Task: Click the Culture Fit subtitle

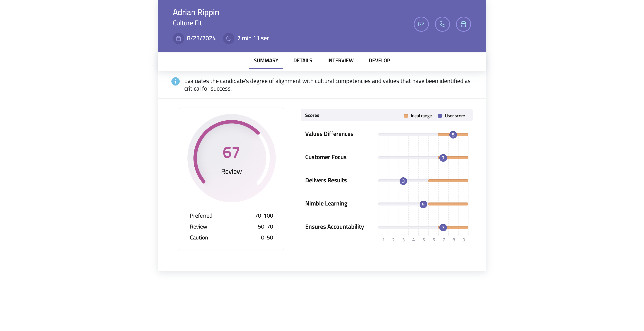Action: point(187,23)
